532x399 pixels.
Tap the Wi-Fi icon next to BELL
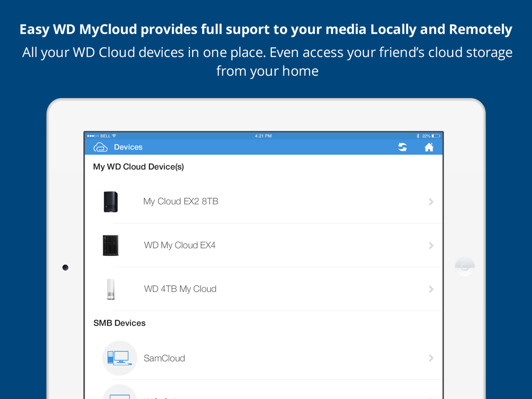114,136
